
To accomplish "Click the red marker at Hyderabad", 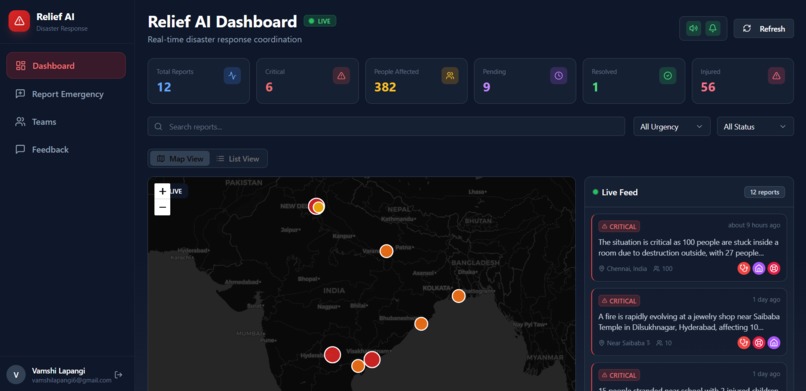I will [x=333, y=355].
